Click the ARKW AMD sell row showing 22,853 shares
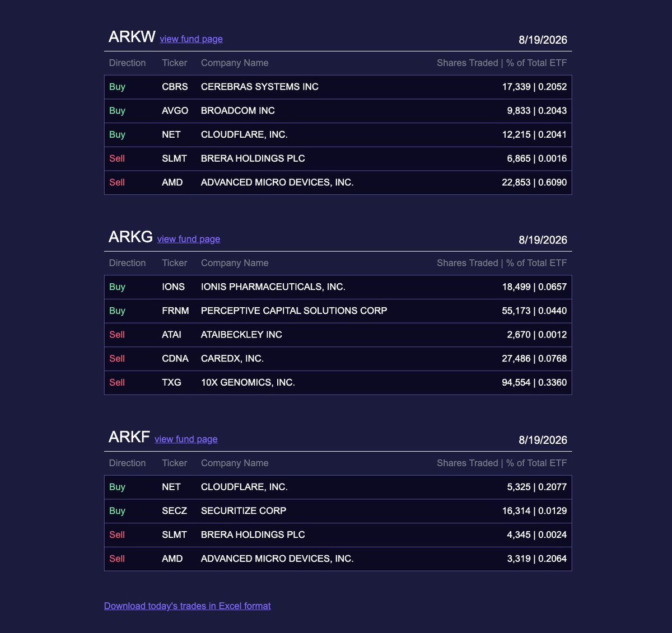 point(338,182)
